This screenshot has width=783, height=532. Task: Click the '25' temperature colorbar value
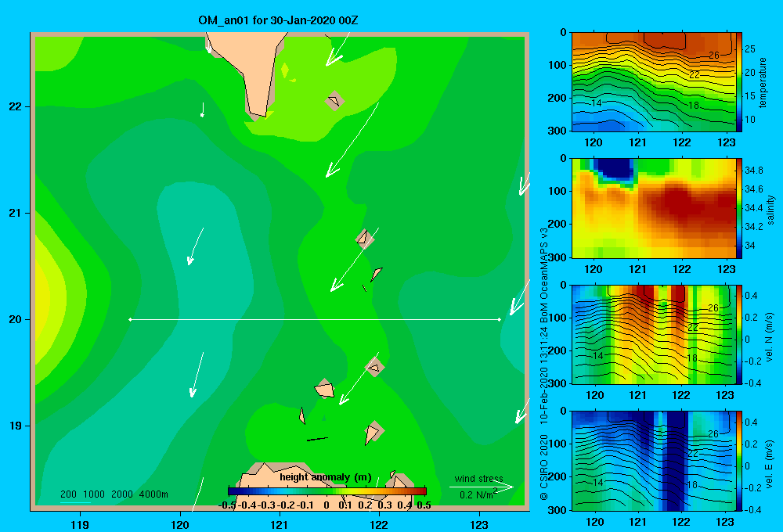(x=750, y=49)
